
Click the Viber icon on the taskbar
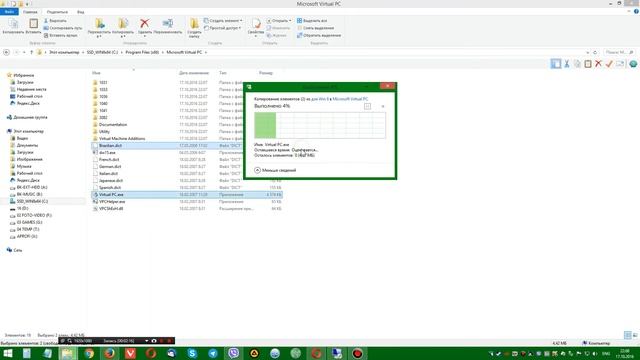pyautogui.click(x=233, y=353)
